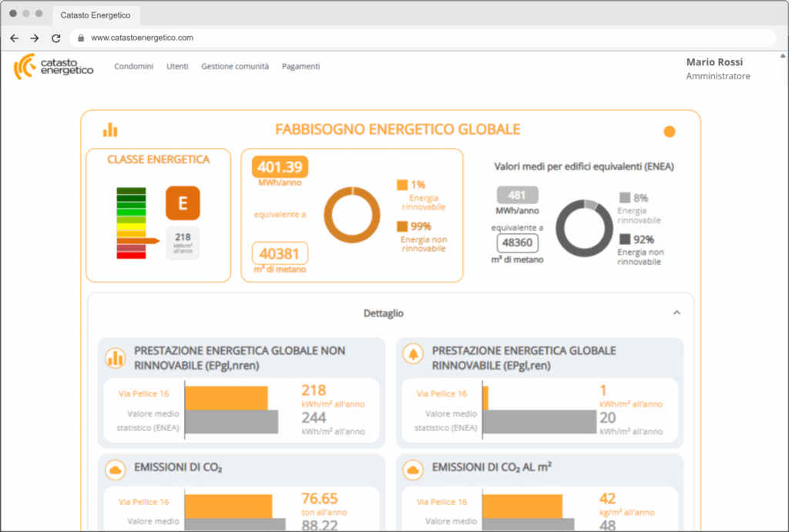Click the Catasto Energetico logo

53,67
